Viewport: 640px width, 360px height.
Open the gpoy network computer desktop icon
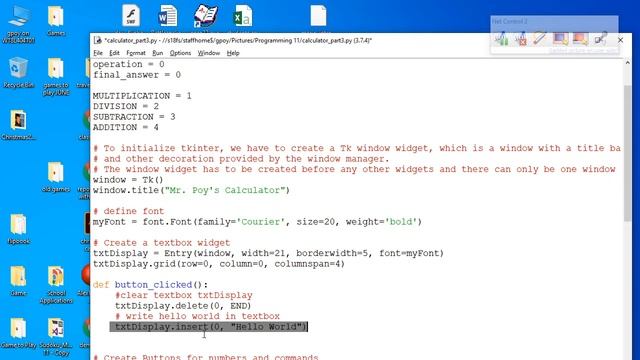coord(18,24)
